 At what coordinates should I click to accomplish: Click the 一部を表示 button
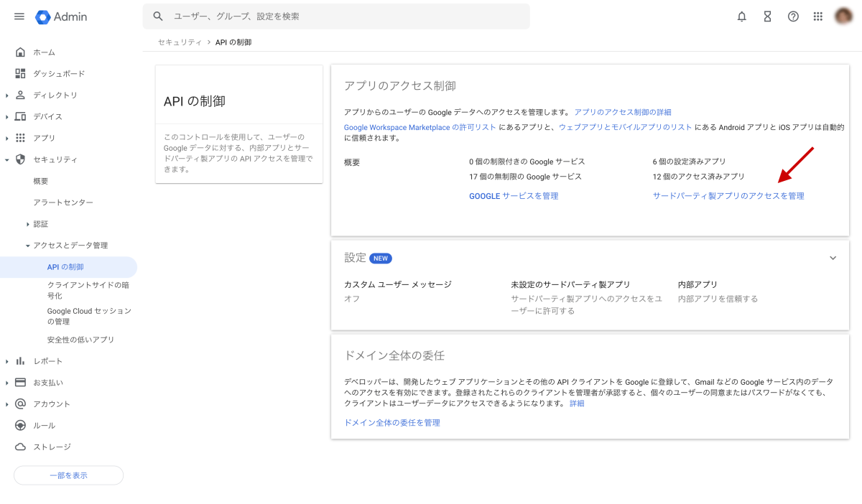(68, 475)
